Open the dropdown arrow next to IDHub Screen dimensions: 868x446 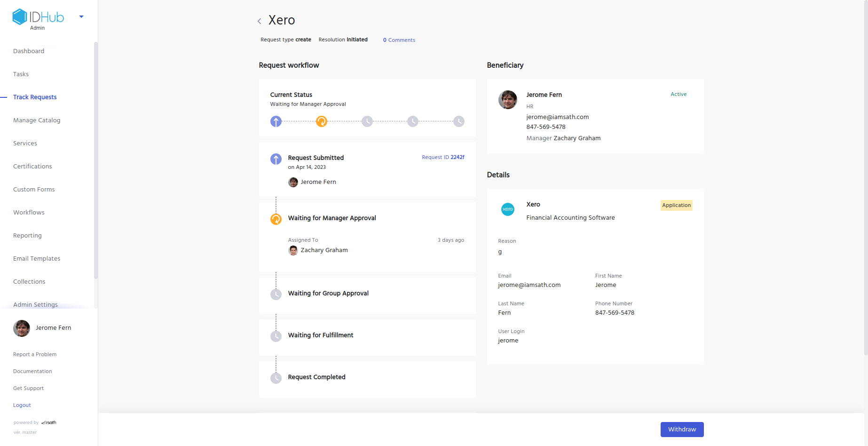click(x=81, y=17)
